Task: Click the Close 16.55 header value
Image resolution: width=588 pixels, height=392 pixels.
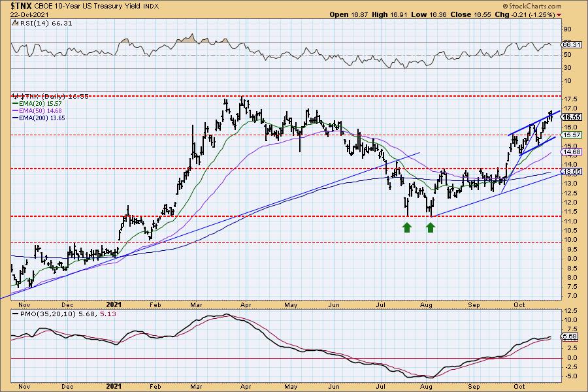Action: [470, 14]
